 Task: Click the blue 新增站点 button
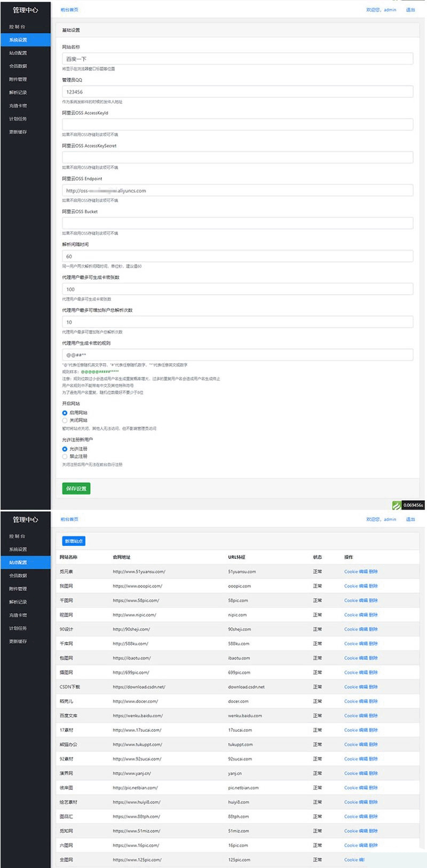pyautogui.click(x=74, y=541)
